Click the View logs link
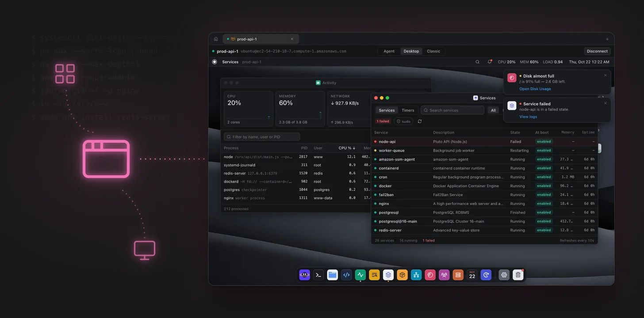The width and height of the screenshot is (644, 318). pos(528,117)
